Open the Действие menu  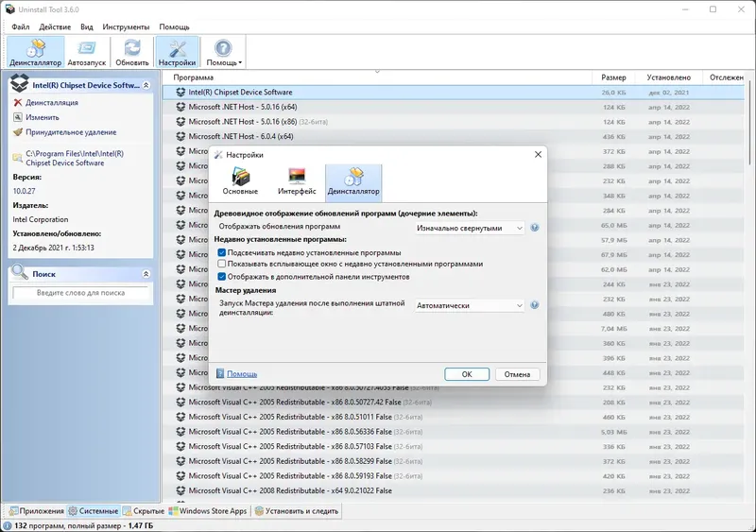tap(55, 27)
